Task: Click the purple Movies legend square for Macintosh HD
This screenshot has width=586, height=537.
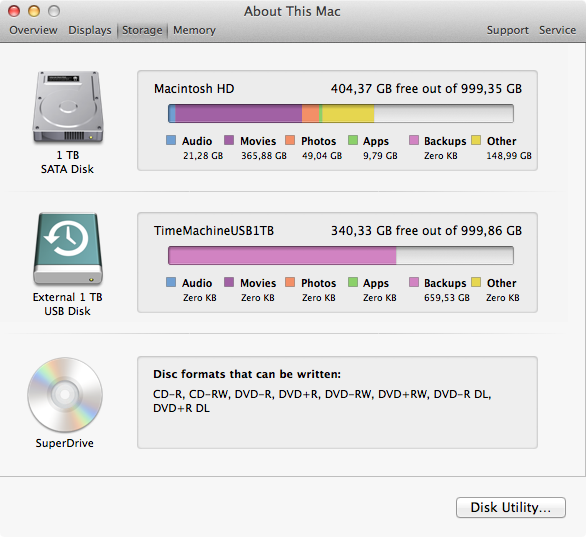Action: (x=229, y=140)
